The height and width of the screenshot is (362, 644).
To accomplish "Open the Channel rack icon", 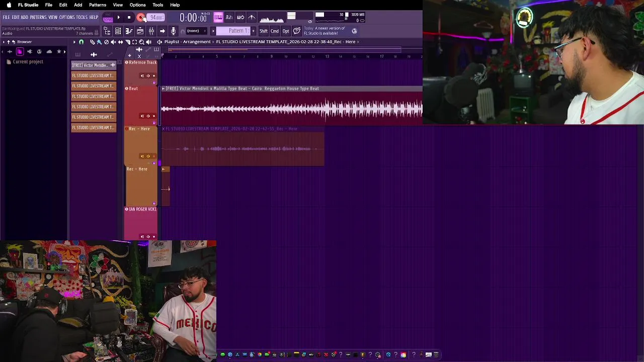I will [118, 31].
